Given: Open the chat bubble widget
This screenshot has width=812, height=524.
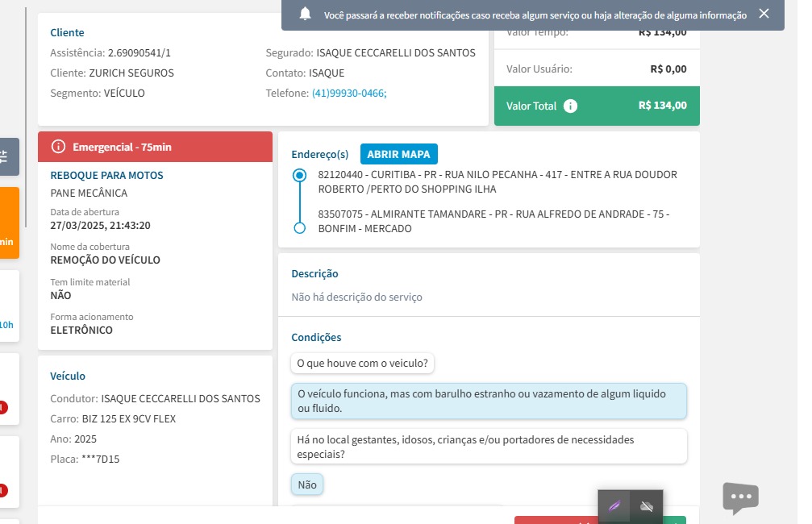Looking at the screenshot, I should point(740,497).
